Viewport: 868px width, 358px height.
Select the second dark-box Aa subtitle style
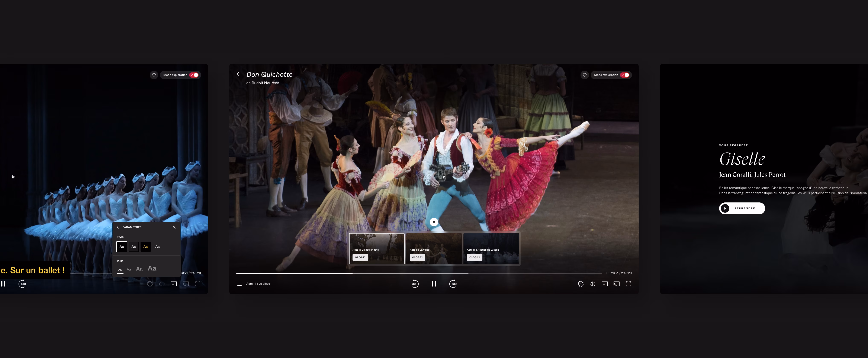tap(134, 247)
